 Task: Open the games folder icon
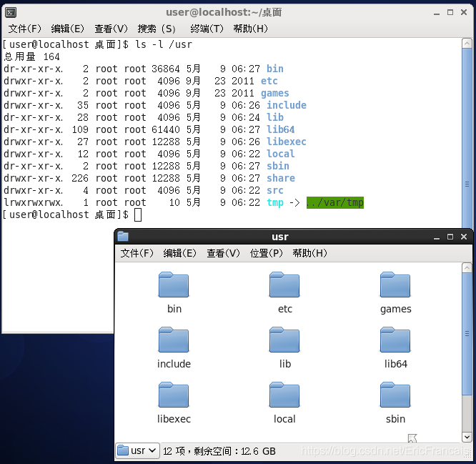(x=395, y=285)
